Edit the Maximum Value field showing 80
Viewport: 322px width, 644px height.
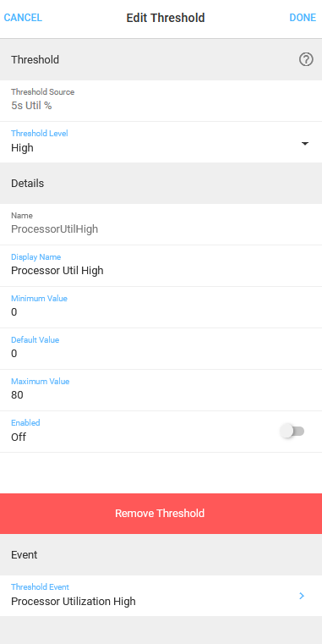(161, 390)
